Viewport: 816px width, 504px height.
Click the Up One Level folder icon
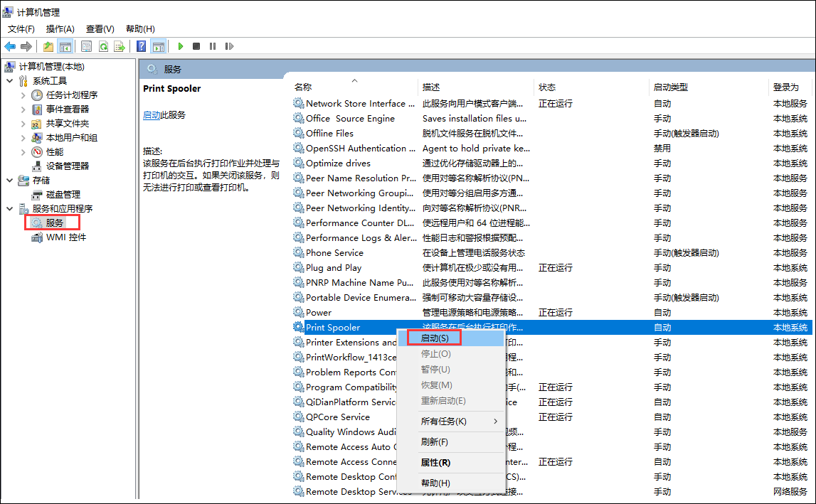(48, 46)
